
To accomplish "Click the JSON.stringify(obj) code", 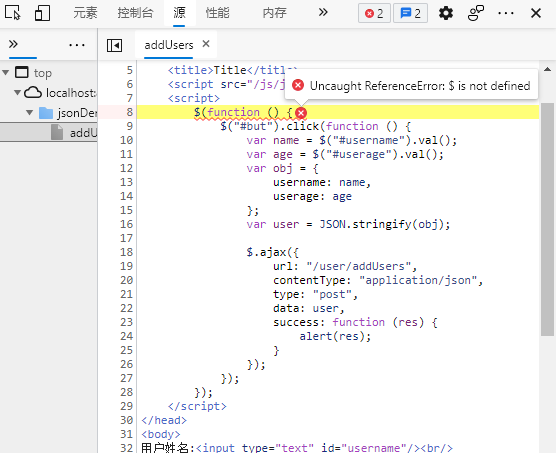I will pyautogui.click(x=382, y=224).
